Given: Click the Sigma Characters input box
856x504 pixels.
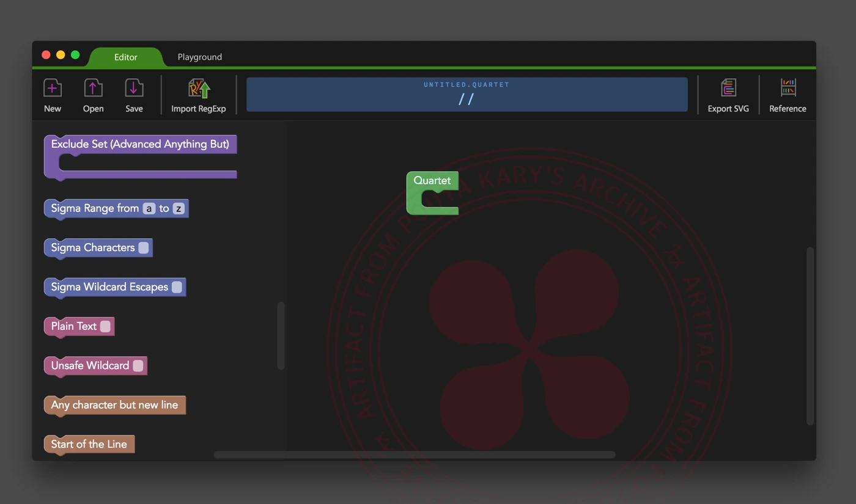Looking at the screenshot, I should tap(144, 247).
